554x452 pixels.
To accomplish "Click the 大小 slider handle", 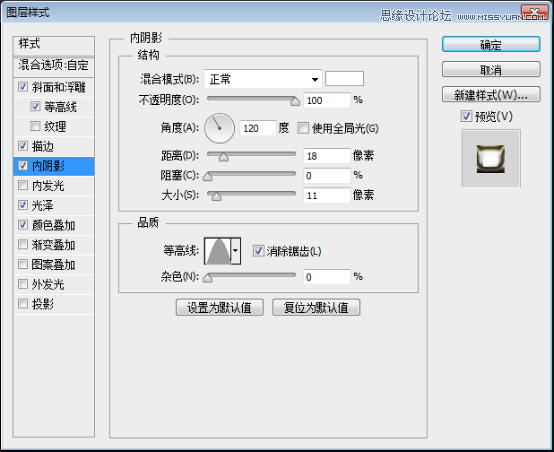I will (216, 196).
